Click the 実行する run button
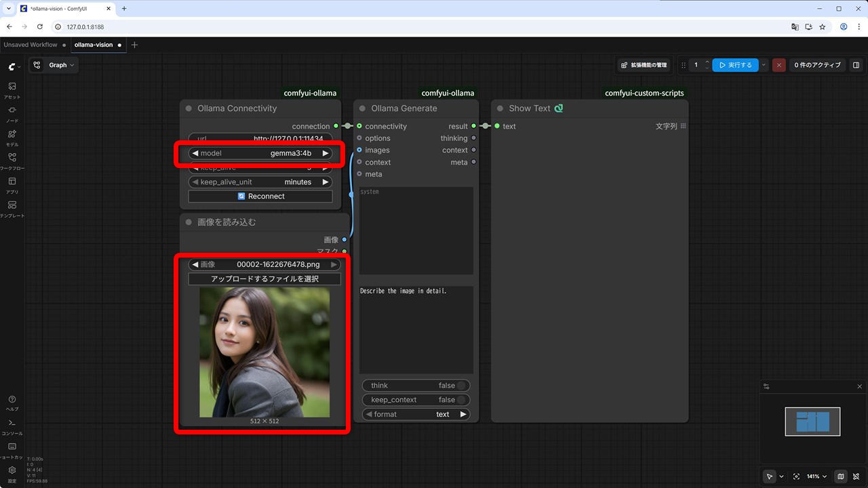 (735, 65)
